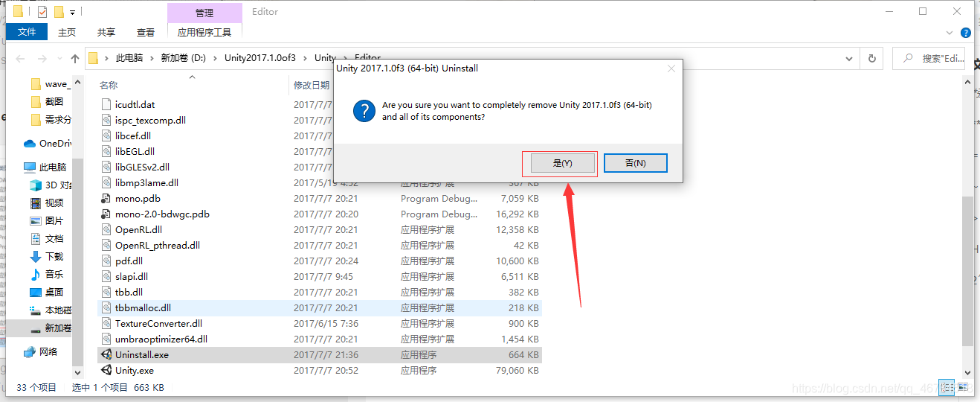The width and height of the screenshot is (980, 402).
Task: Confirm uninstall with the 是(Y) button
Action: pos(563,163)
